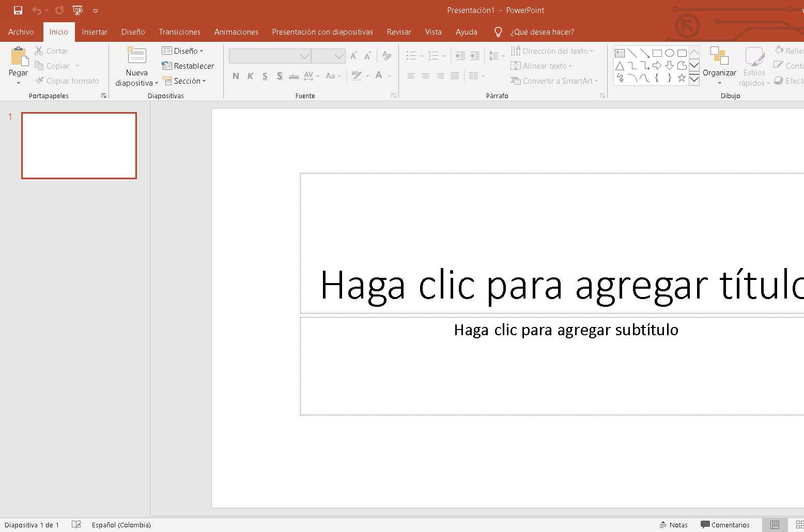Screen dimensions: 804x532
Task: Click the bullets list icon
Action: (411, 56)
